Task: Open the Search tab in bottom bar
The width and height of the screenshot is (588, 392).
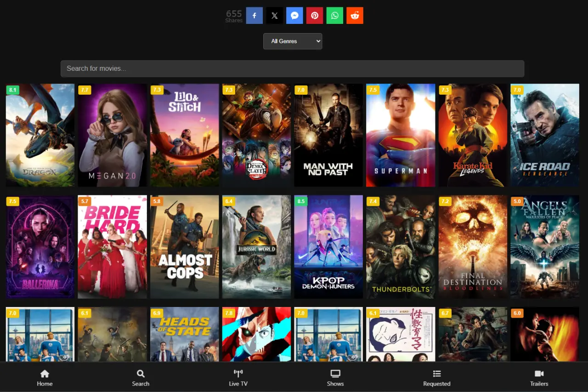Action: click(x=141, y=378)
